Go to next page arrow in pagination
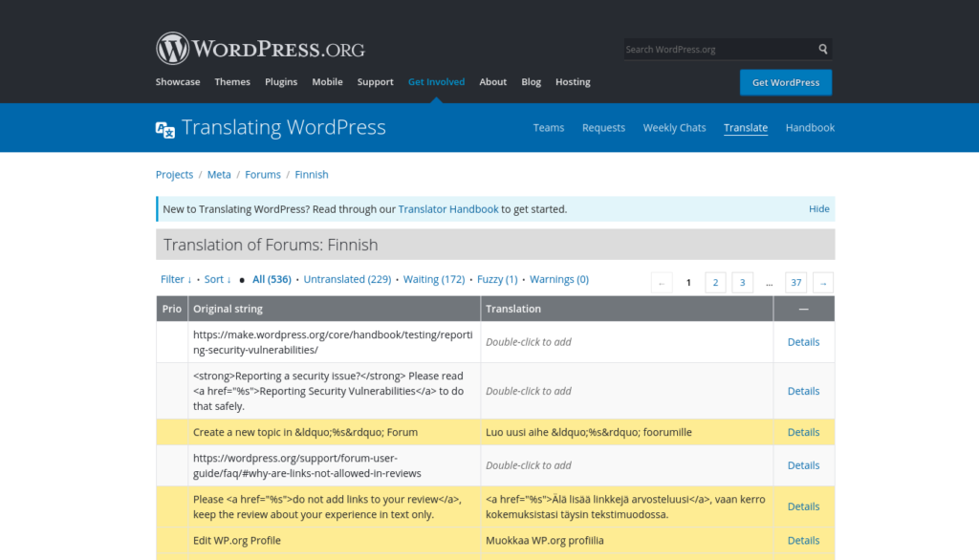The height and width of the screenshot is (560, 979). (x=823, y=283)
